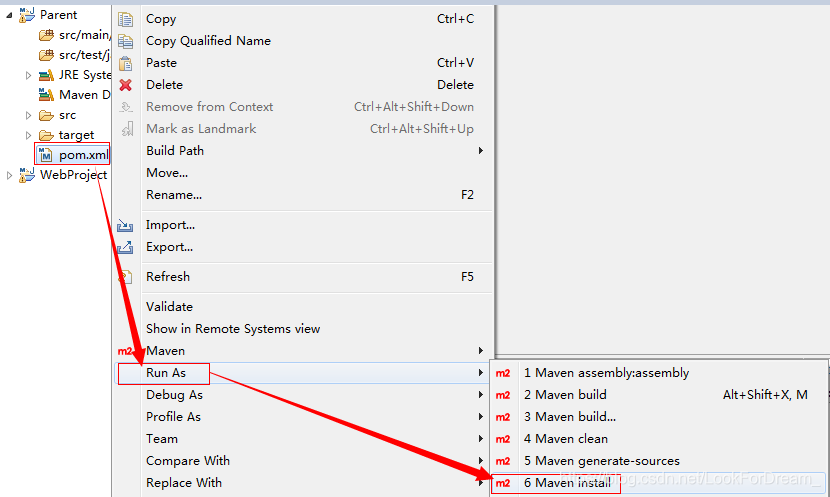Collapse the Parent project tree node

pos(9,15)
